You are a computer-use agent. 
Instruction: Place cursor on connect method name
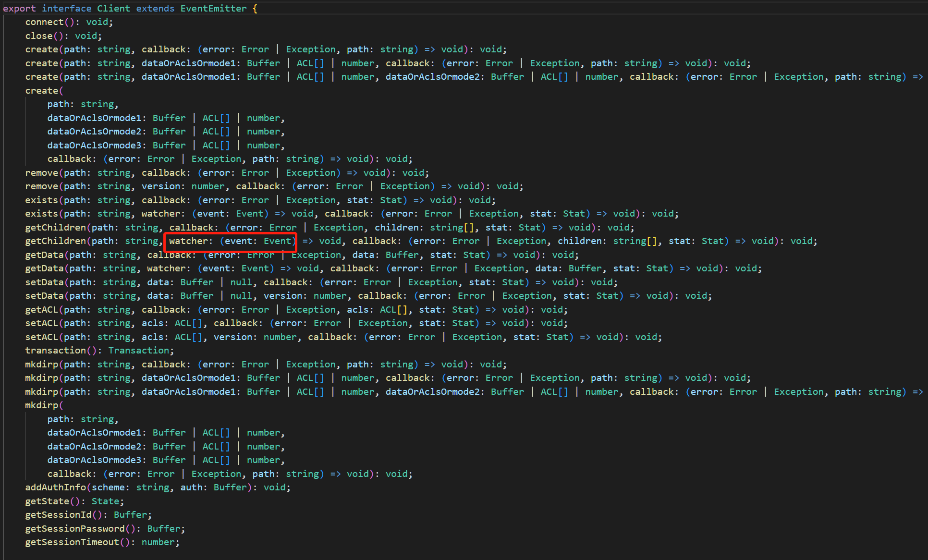pos(44,22)
